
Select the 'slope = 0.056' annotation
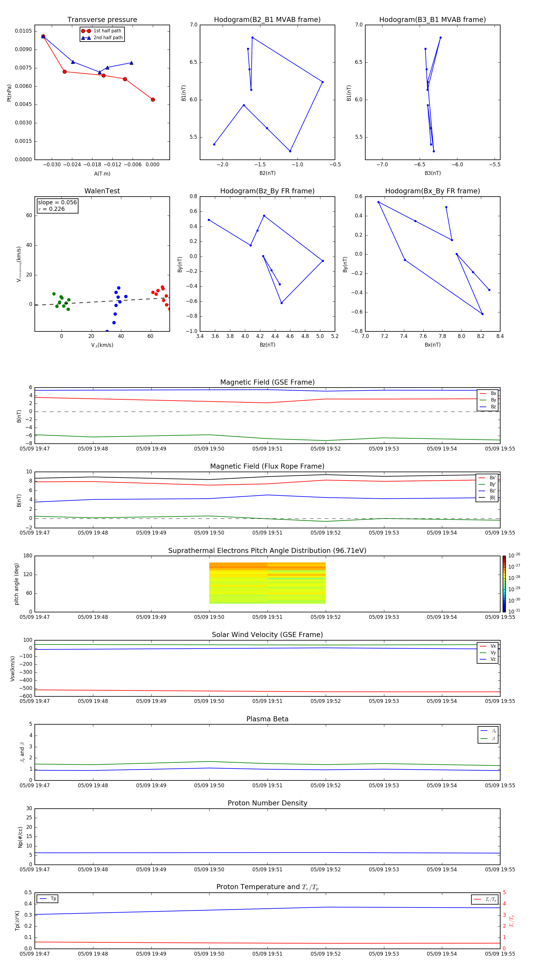pyautogui.click(x=57, y=203)
